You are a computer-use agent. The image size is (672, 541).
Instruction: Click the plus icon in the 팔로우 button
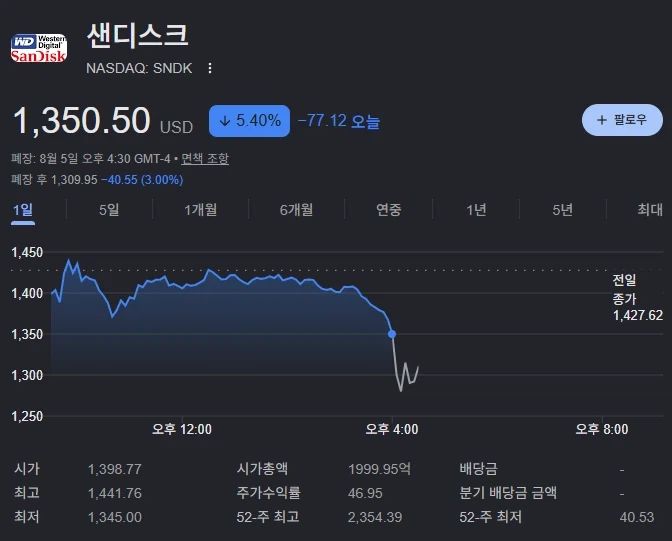(602, 120)
